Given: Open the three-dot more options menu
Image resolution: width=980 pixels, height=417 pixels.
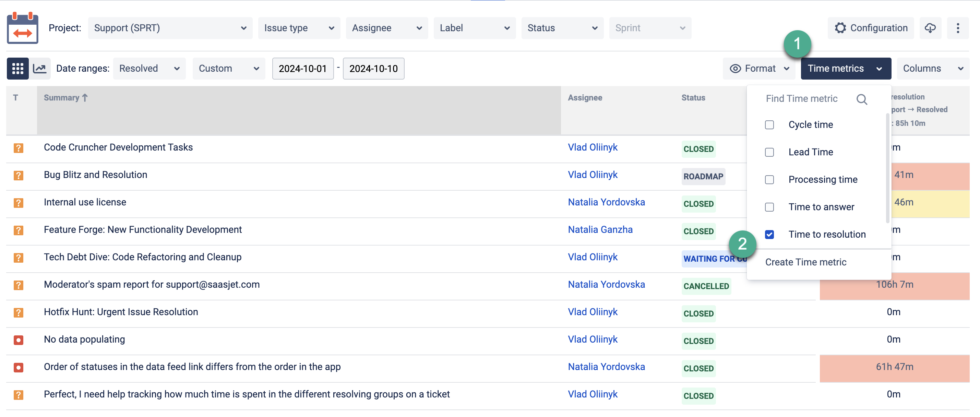Looking at the screenshot, I should click(x=958, y=28).
